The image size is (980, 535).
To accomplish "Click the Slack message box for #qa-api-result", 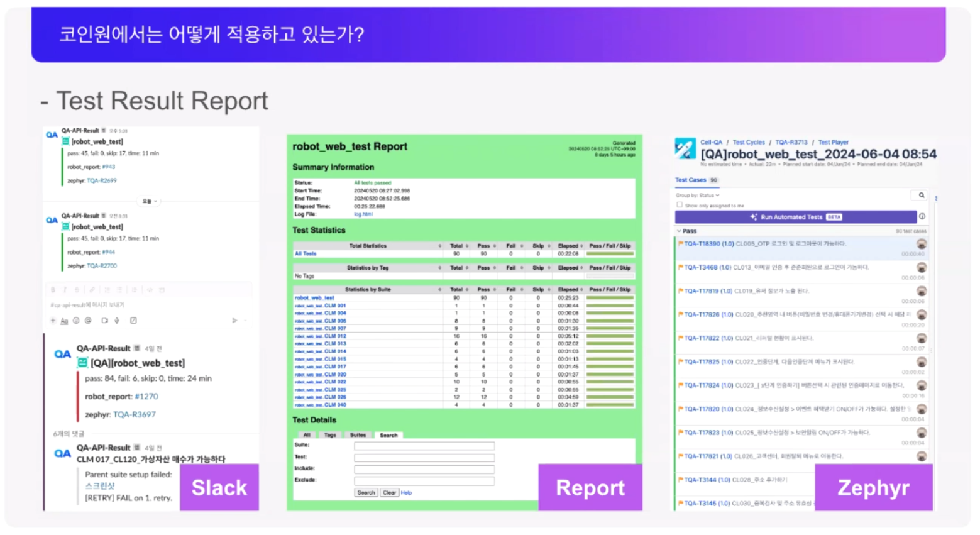I will click(150, 305).
